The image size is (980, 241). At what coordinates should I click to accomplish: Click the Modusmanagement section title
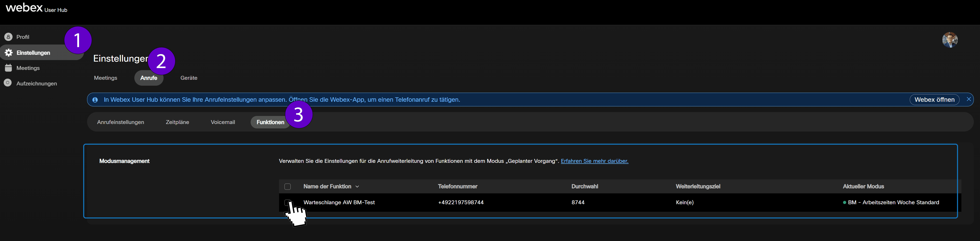click(x=124, y=161)
